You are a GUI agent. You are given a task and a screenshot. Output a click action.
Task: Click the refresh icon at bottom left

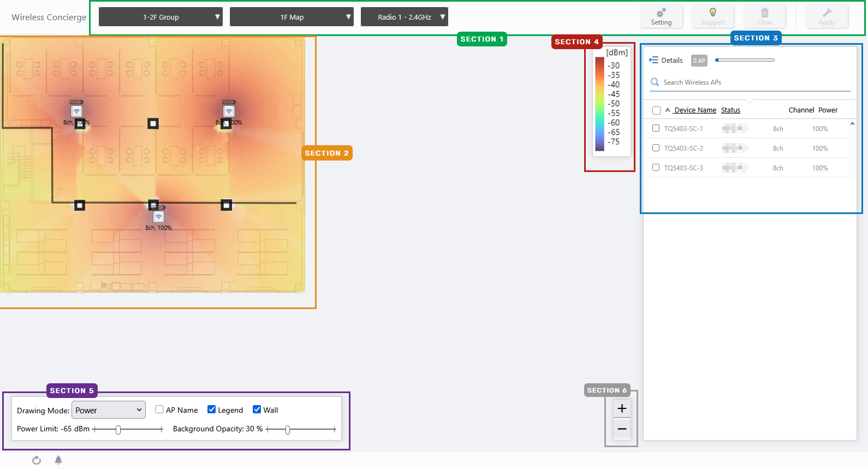37,460
